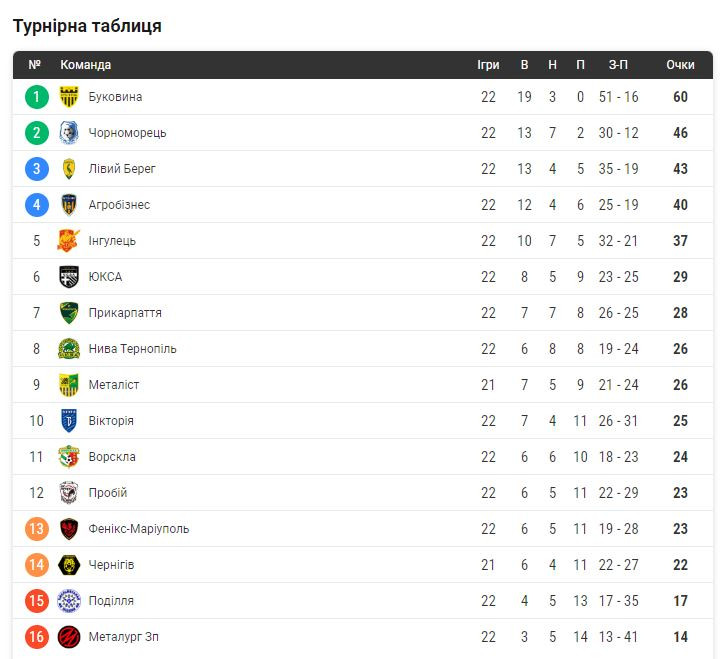
Task: Click the З-П goals column header
Action: (x=618, y=65)
